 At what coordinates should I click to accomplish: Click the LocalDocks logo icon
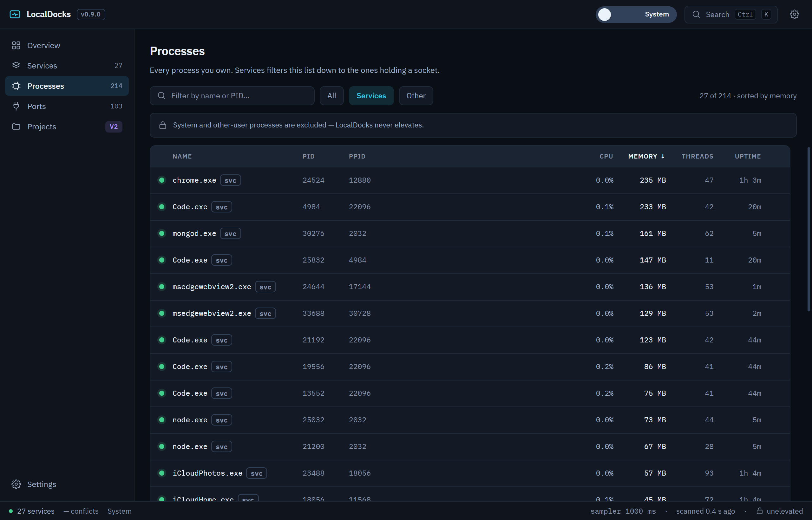coord(15,14)
